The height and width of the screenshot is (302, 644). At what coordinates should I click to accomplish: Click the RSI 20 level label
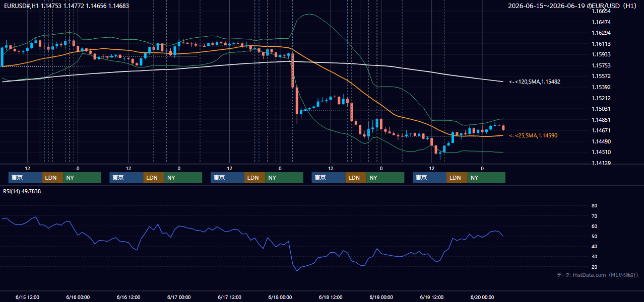coord(594,267)
